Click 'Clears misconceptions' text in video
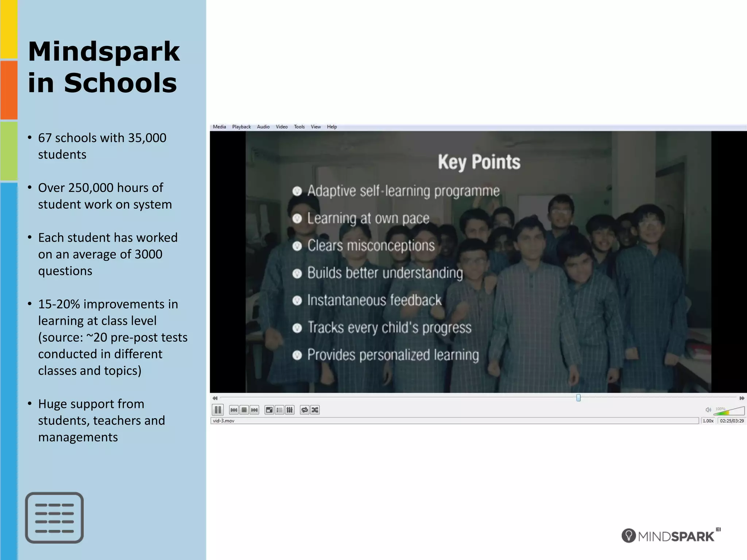 [371, 246]
